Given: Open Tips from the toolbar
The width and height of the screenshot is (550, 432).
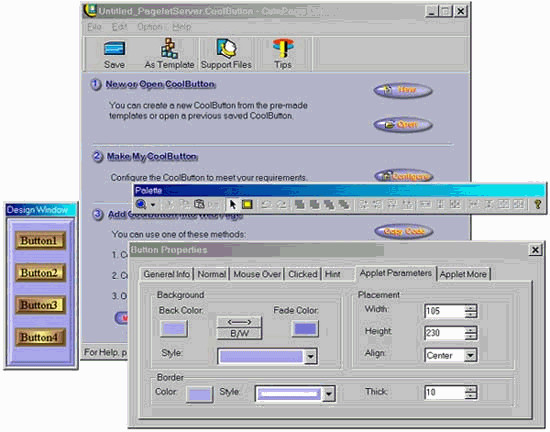Looking at the screenshot, I should point(283,54).
